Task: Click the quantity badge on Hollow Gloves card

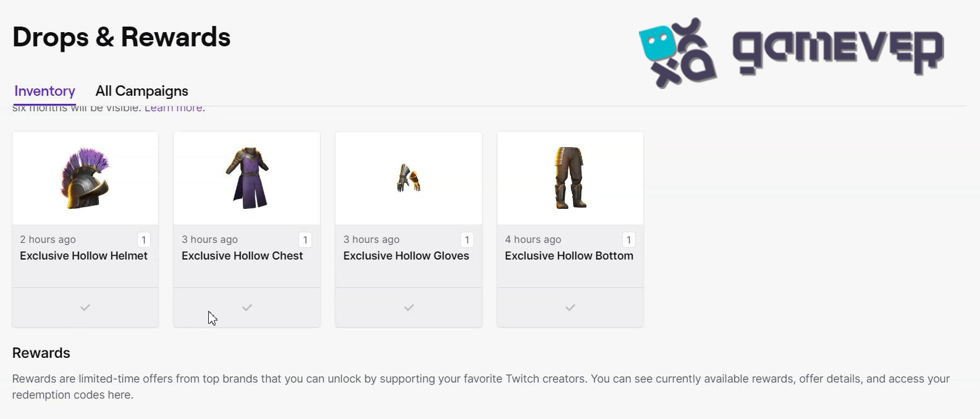Action: (467, 240)
